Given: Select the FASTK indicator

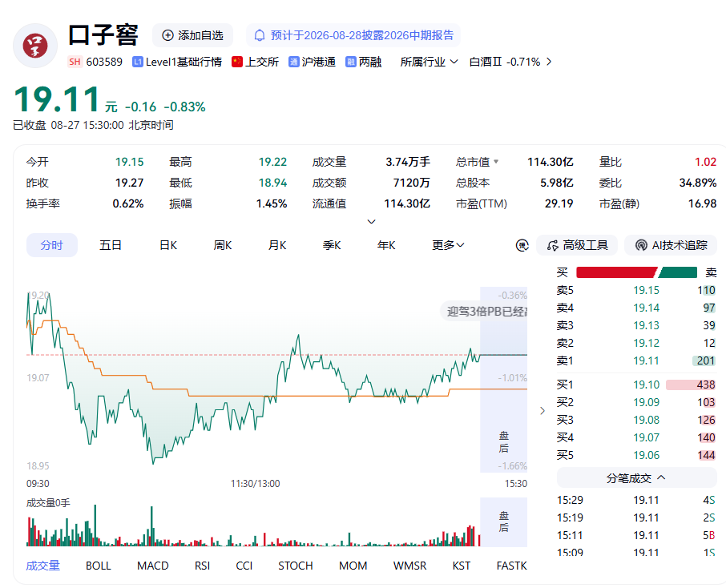Looking at the screenshot, I should 511,566.
